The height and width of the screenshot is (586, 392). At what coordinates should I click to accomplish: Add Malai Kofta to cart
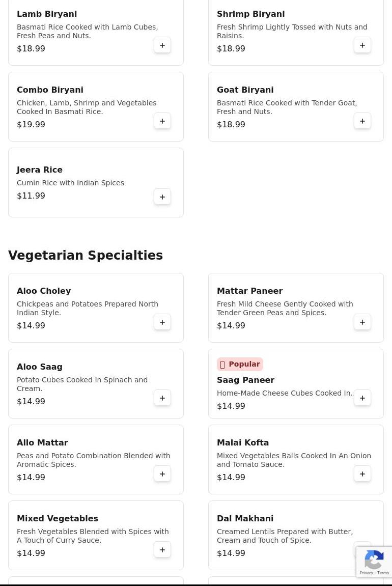[362, 474]
